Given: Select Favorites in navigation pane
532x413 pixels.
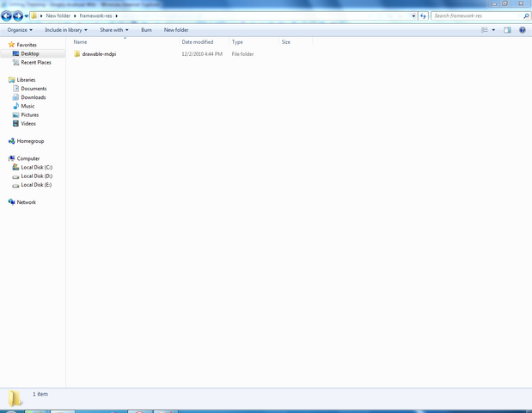Looking at the screenshot, I should click(27, 45).
